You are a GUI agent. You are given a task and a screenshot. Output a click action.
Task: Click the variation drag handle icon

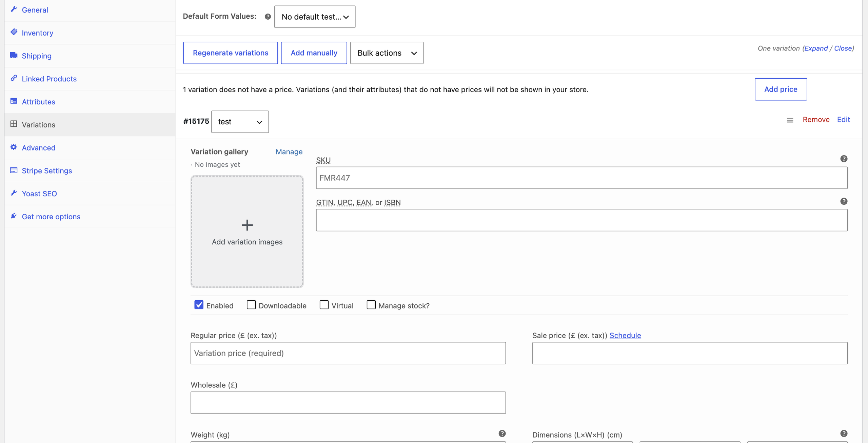point(790,120)
